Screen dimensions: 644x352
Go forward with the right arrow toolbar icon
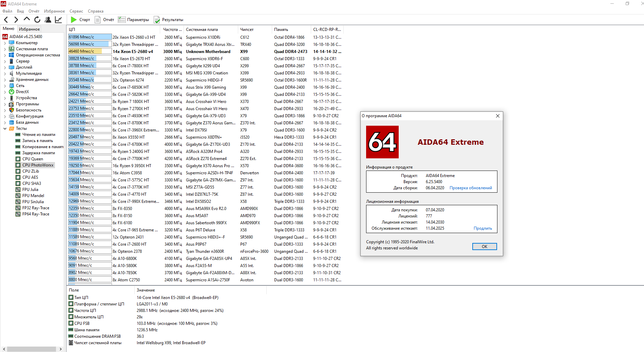(x=16, y=20)
